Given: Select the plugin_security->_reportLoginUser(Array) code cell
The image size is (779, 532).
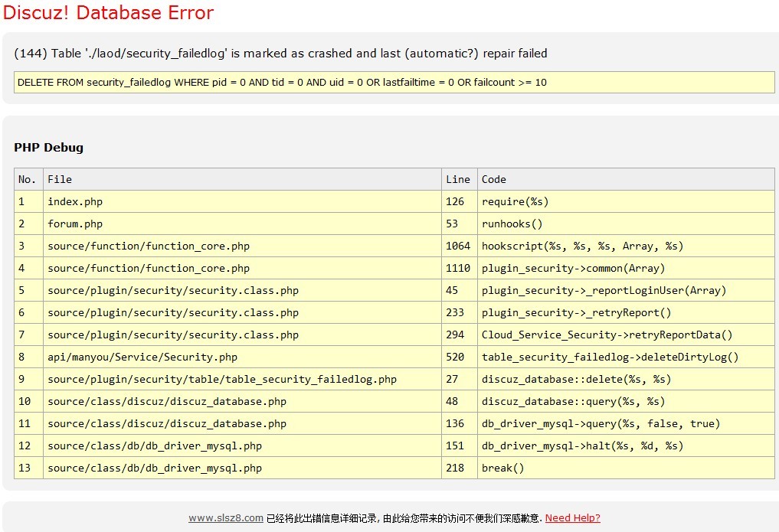Looking at the screenshot, I should (626, 290).
